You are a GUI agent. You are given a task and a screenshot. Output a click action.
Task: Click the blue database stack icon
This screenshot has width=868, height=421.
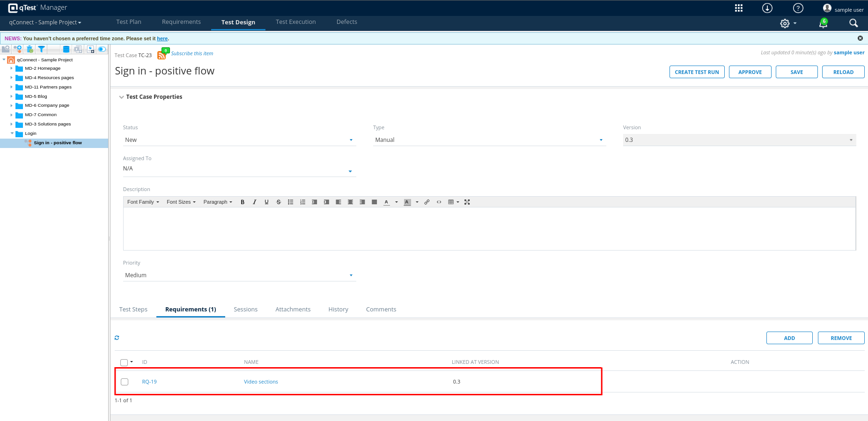point(66,49)
